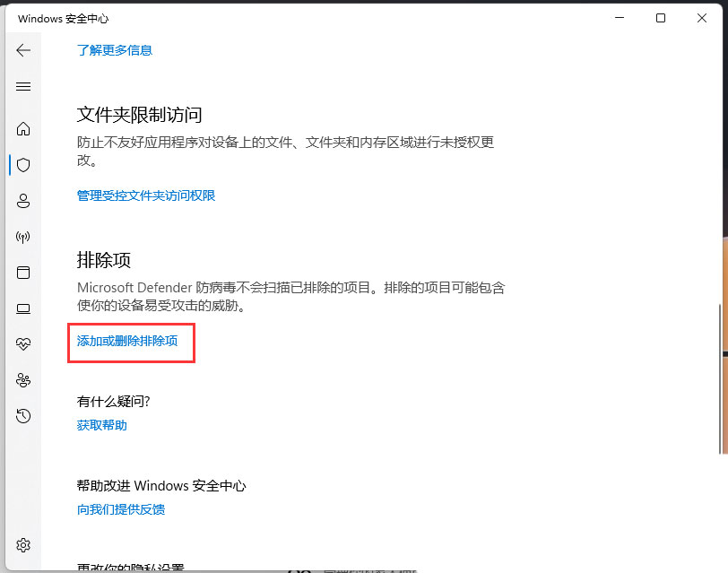Image resolution: width=728 pixels, height=573 pixels.
Task: Click the back arrow to return
Action: (x=23, y=50)
